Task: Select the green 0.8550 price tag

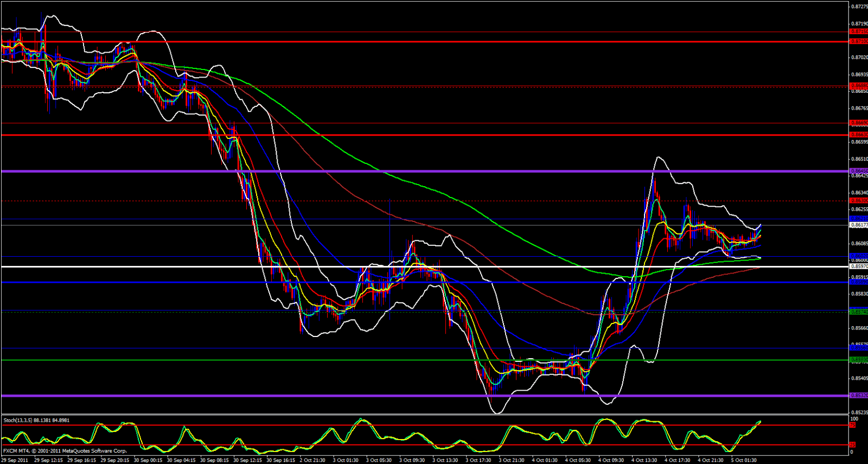Action: 858,360
